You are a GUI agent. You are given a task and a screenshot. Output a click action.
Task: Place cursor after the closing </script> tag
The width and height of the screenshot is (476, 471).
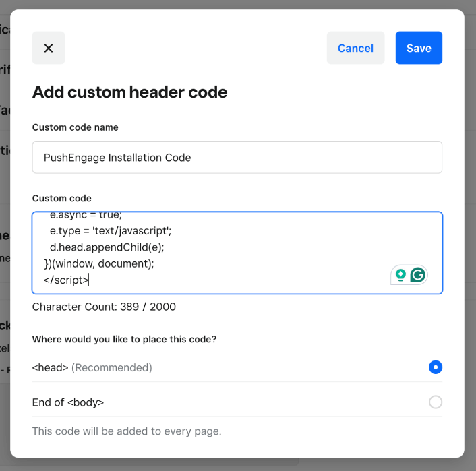[x=89, y=280]
